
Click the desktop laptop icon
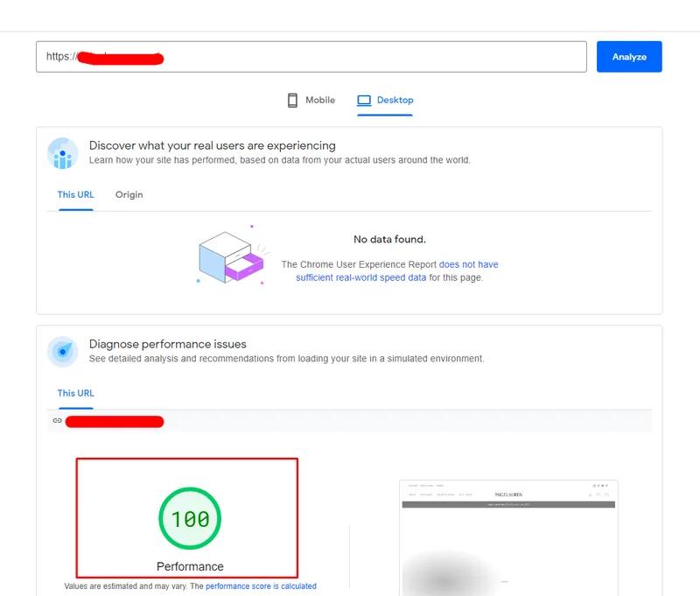[364, 101]
